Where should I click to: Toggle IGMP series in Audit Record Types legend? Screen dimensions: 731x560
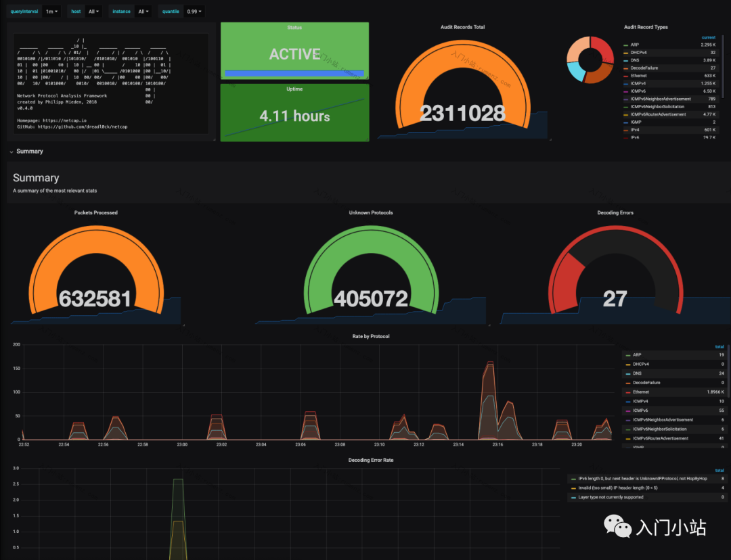tap(636, 122)
